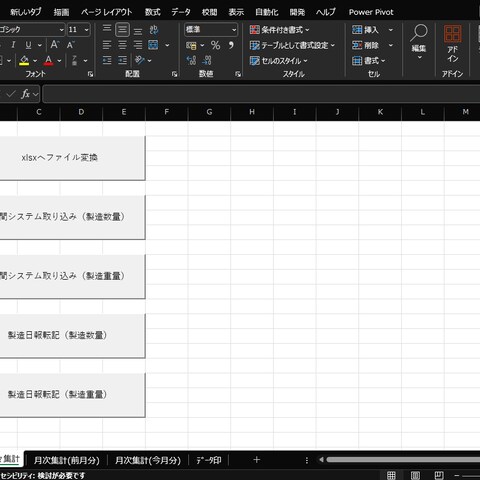
Task: Open 条件付き書式 menu
Action: click(280, 30)
